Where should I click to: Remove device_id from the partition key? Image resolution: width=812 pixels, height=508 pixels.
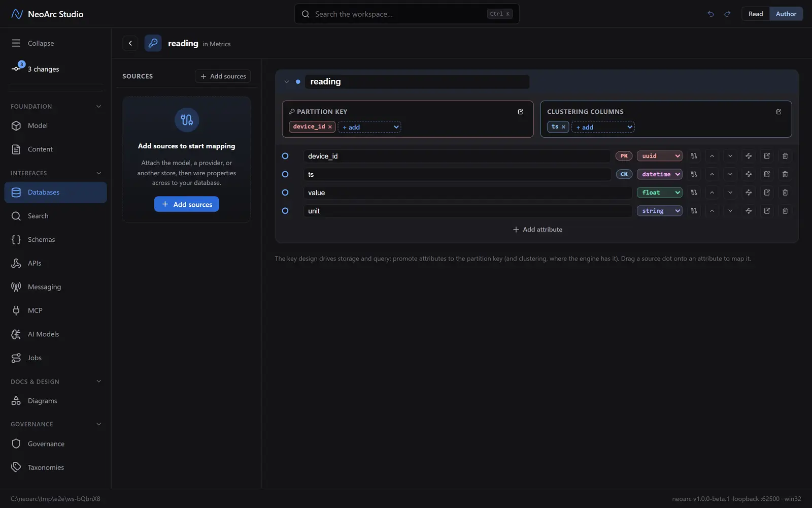click(x=330, y=127)
